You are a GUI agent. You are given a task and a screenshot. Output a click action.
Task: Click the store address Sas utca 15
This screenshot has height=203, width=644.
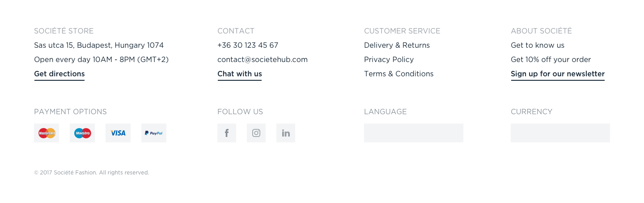tap(99, 46)
